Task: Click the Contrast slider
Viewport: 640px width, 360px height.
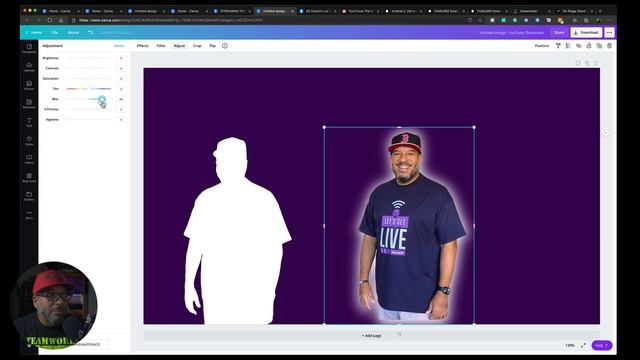Action: [89, 68]
